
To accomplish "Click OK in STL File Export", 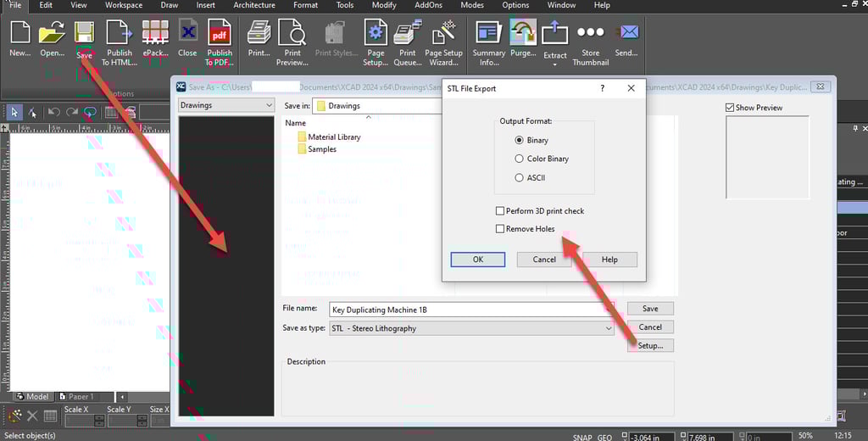I will [478, 260].
